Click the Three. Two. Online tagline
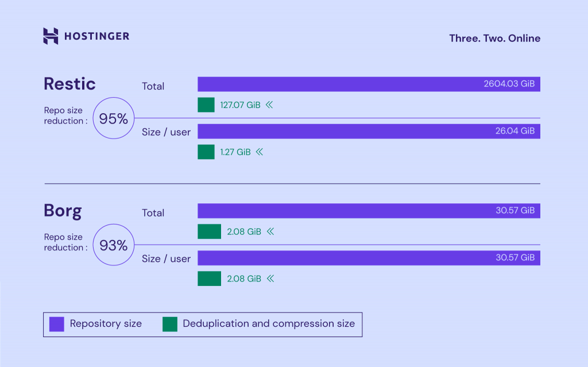The image size is (588, 367). coord(494,38)
